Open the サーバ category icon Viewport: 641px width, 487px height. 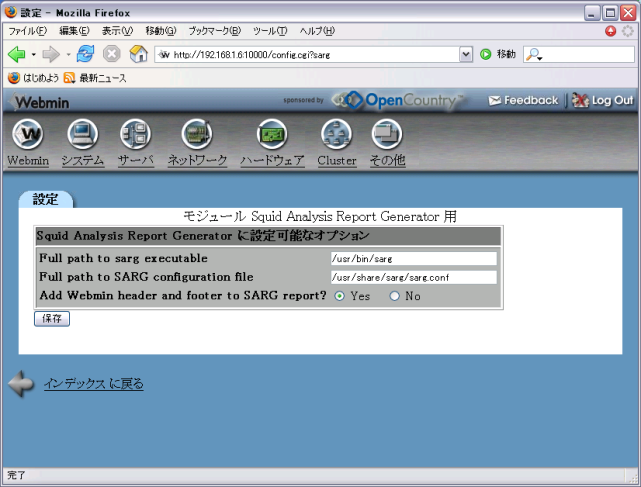click(x=135, y=134)
